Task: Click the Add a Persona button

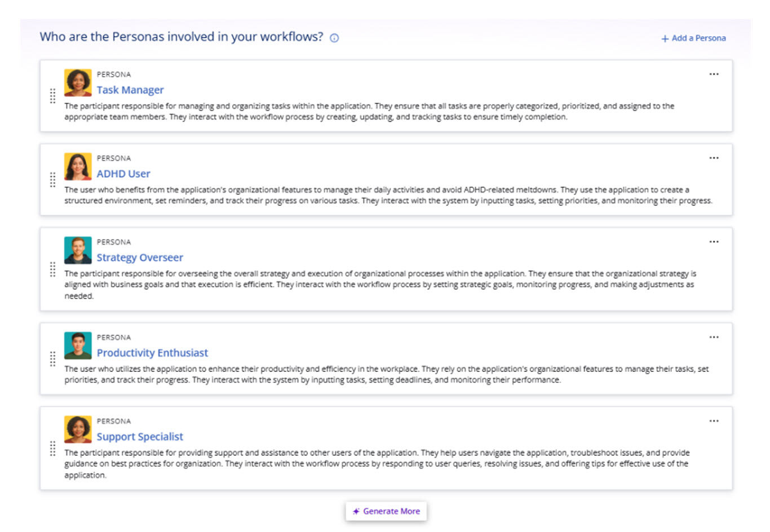Action: tap(693, 38)
